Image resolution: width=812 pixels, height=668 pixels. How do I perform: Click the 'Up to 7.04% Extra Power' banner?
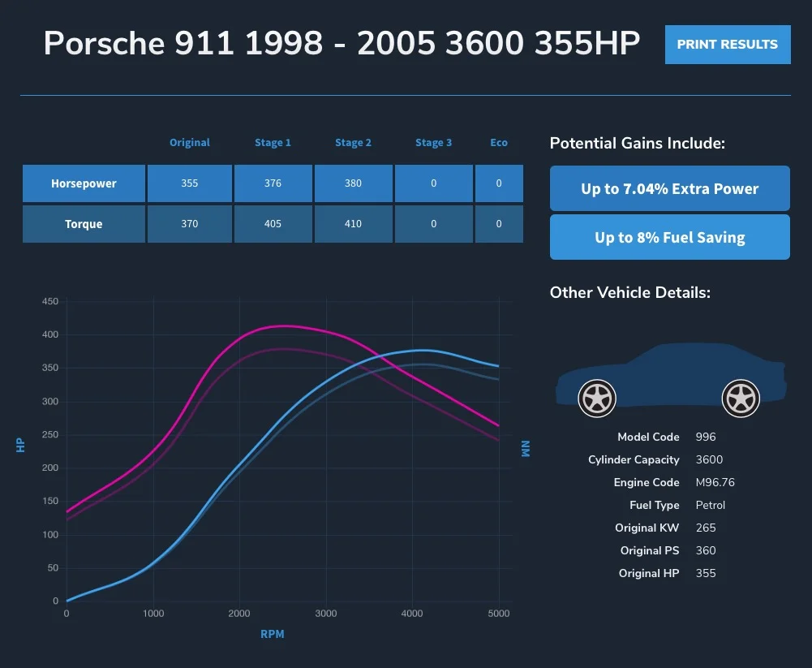point(669,188)
